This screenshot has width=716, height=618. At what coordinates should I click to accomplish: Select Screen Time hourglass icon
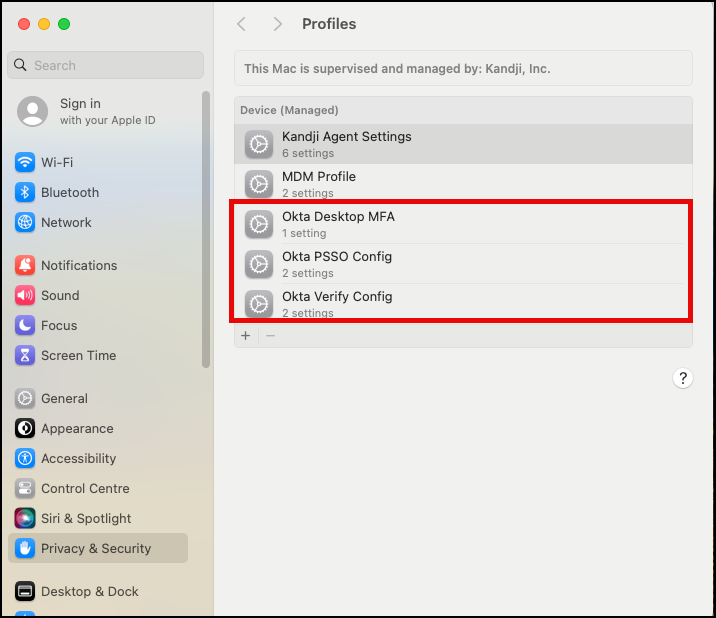(25, 355)
